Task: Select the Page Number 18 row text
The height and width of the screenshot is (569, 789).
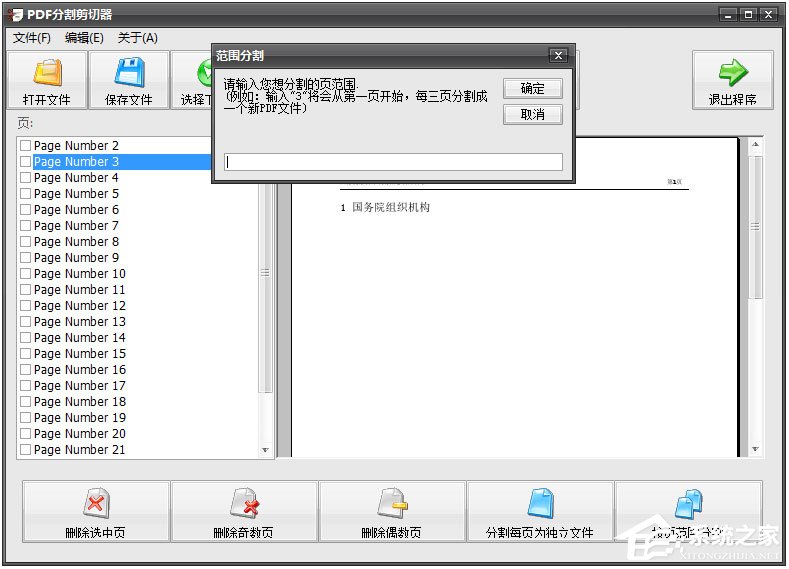Action: tap(80, 402)
